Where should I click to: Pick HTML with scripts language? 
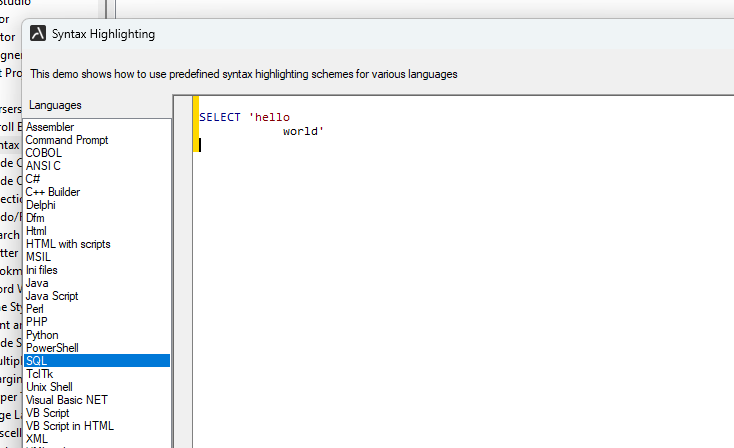tap(68, 244)
